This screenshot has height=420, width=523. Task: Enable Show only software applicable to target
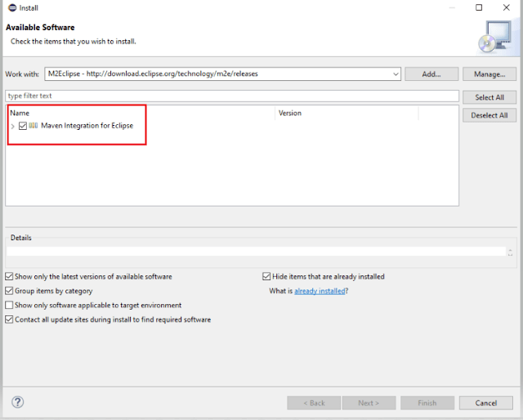click(9, 306)
